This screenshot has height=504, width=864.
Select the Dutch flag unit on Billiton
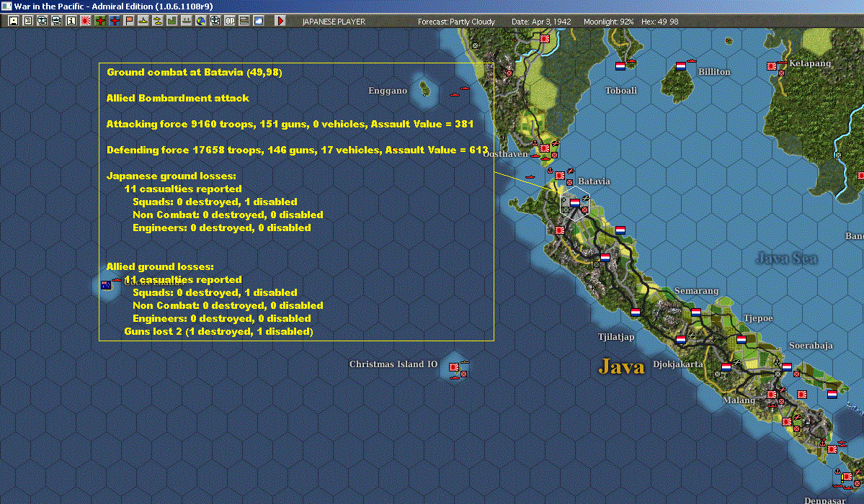(680, 66)
